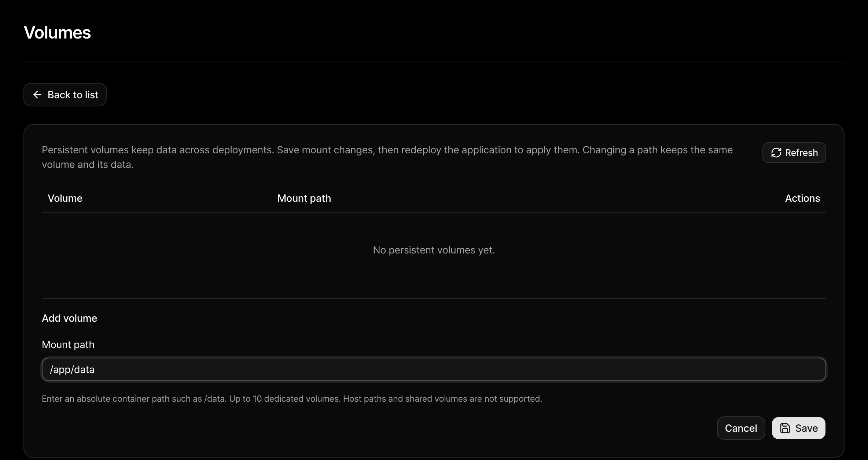Focus the Mount path input field

point(434,369)
